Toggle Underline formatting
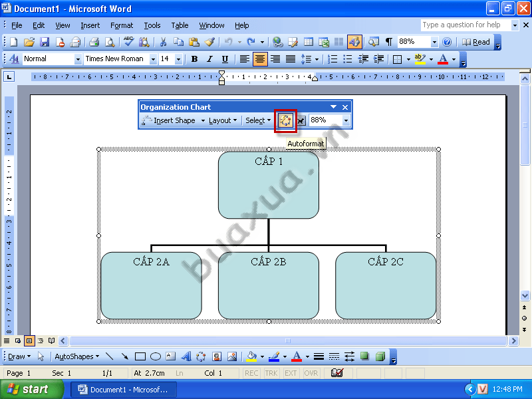Viewport: 532px width, 399px height. click(x=225, y=59)
